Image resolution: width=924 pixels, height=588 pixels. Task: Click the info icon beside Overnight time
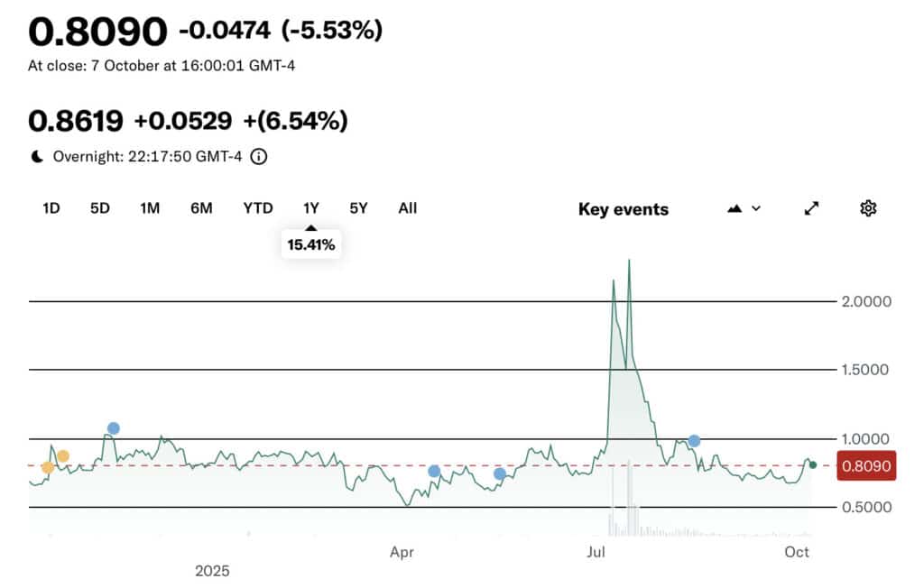pyautogui.click(x=258, y=156)
